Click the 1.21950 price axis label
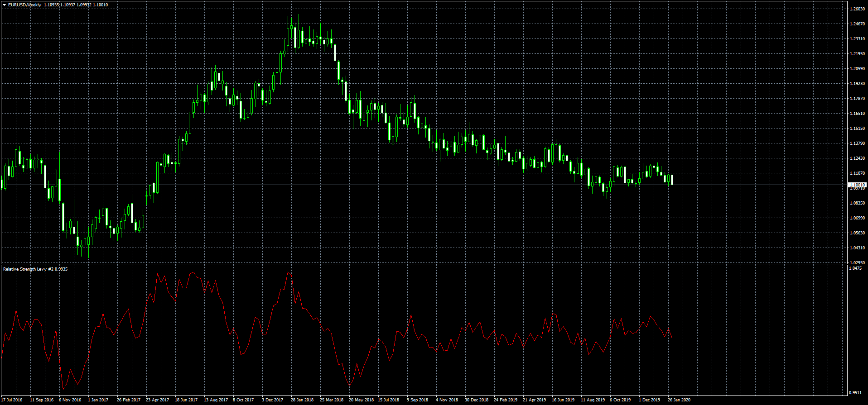This screenshot has width=868, height=405. click(858, 54)
